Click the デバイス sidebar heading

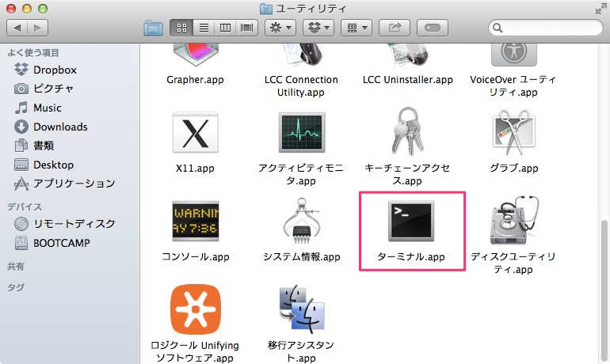point(24,207)
